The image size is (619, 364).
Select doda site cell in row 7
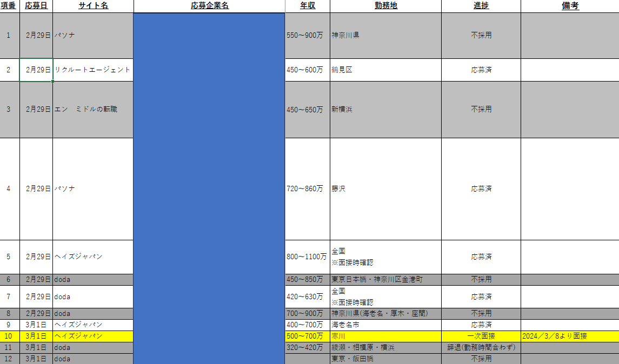click(93, 296)
